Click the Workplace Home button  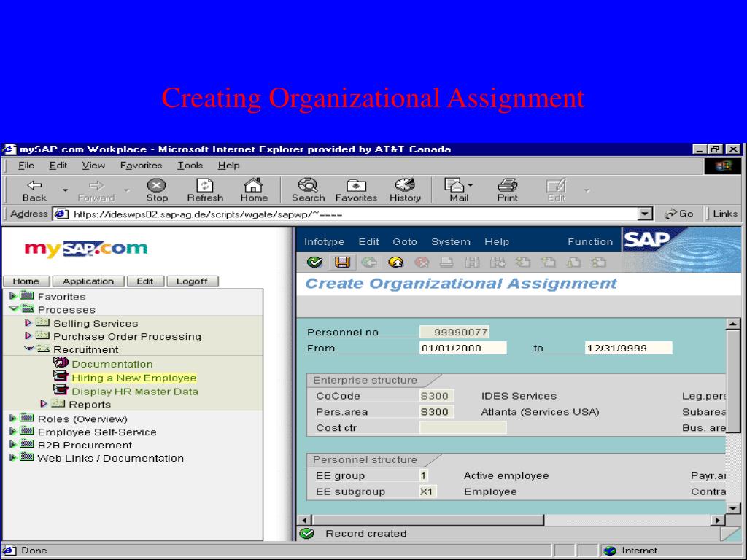26,281
